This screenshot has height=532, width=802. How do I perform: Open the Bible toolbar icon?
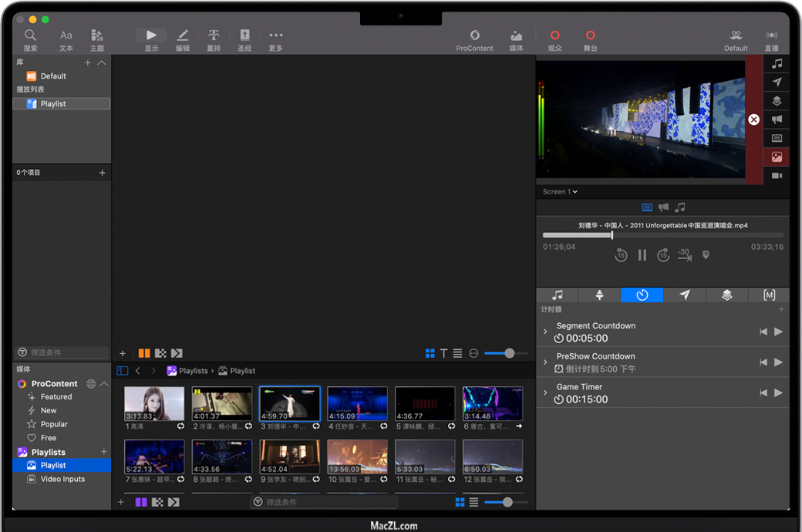tap(244, 35)
